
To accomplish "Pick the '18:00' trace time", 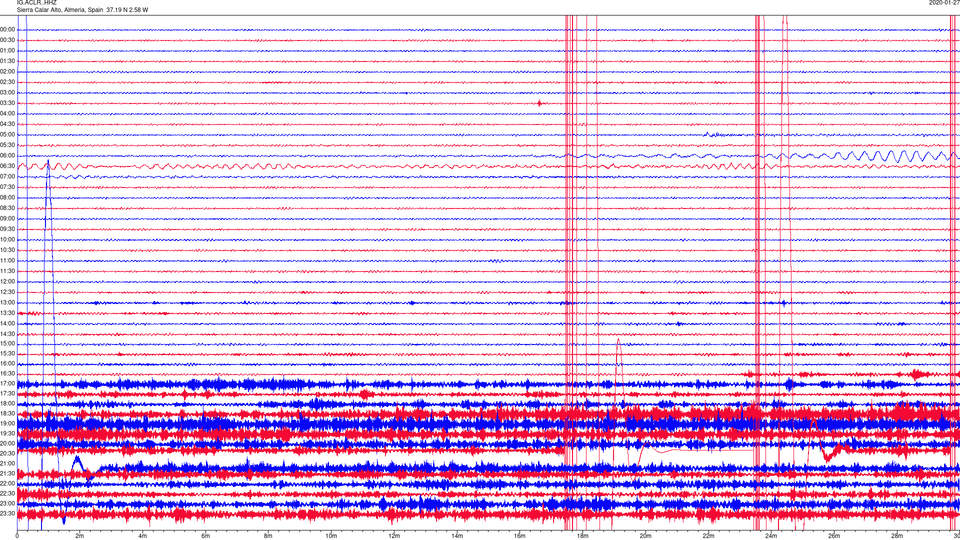I will (x=7, y=403).
